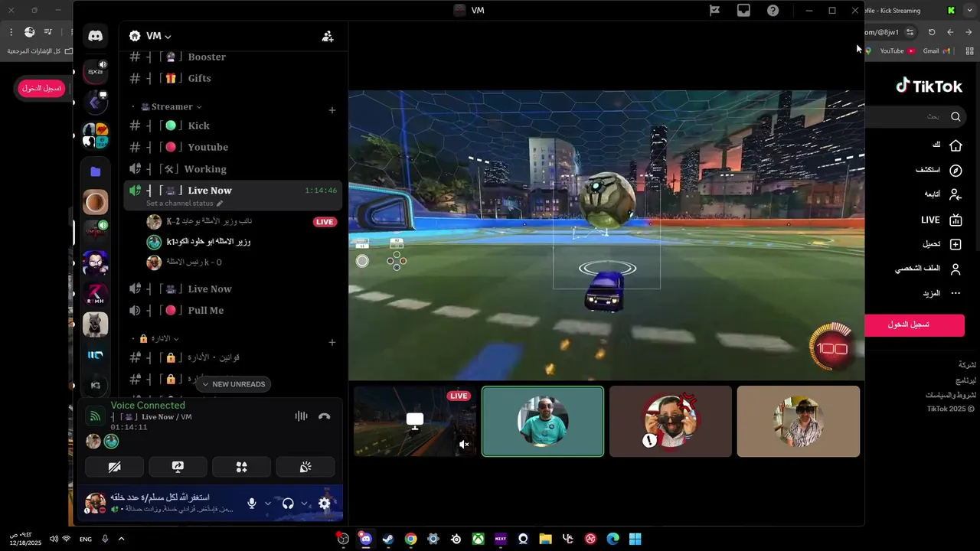Add channel to الاداره category
The width and height of the screenshot is (980, 551).
coord(332,342)
